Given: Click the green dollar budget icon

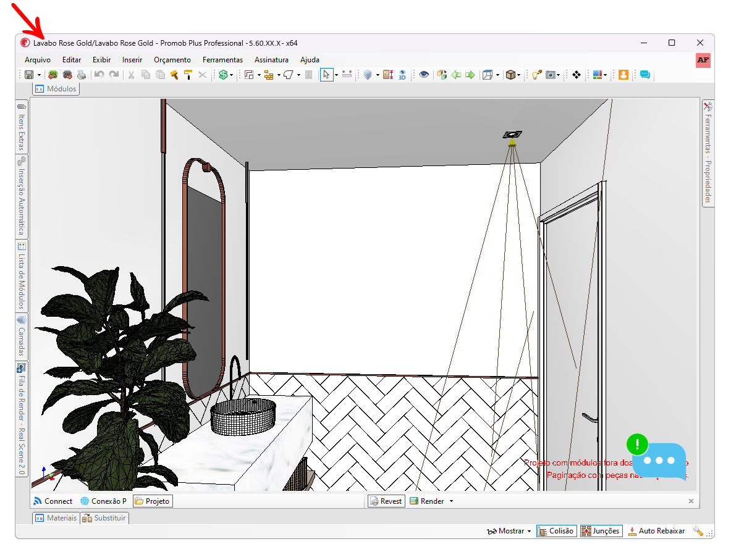Looking at the screenshot, I should pyautogui.click(x=224, y=75).
